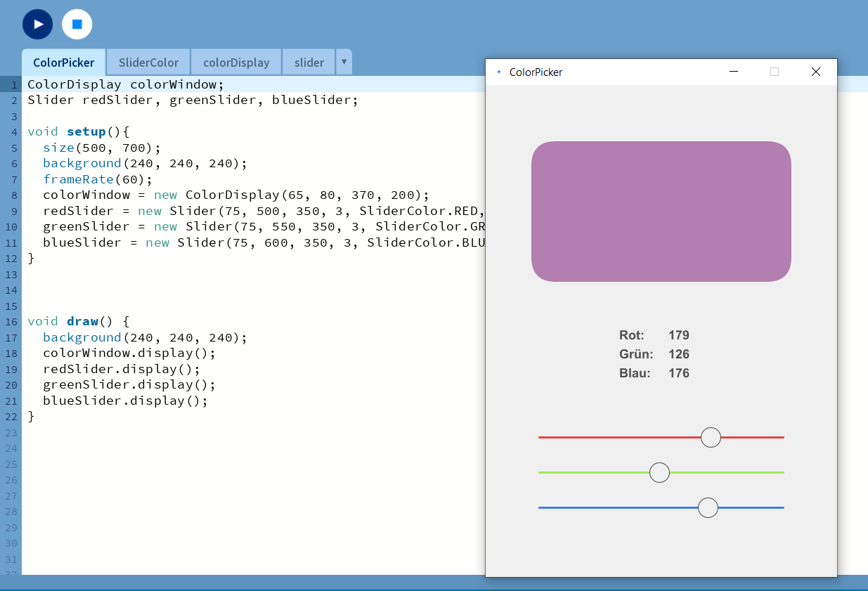The height and width of the screenshot is (591, 868).
Task: Click the Rot value 179
Action: pos(679,335)
